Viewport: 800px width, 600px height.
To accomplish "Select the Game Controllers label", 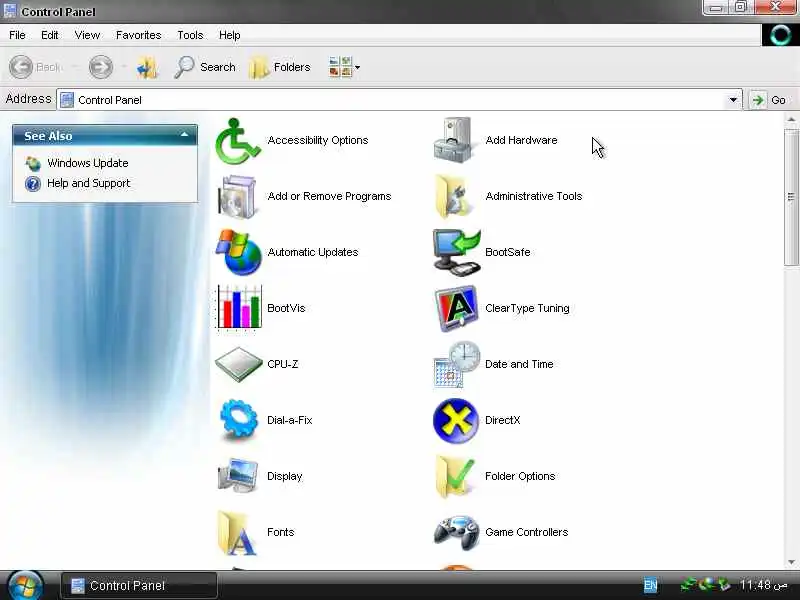I will pyautogui.click(x=527, y=532).
